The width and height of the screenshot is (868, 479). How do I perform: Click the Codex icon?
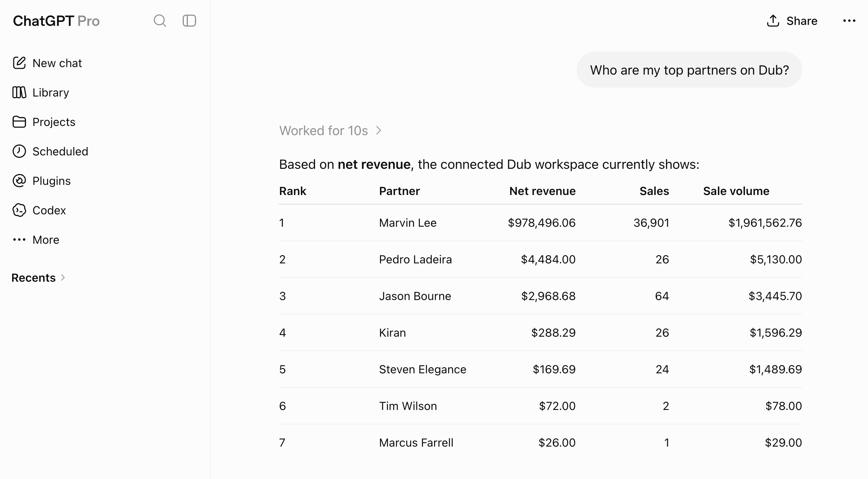(19, 210)
